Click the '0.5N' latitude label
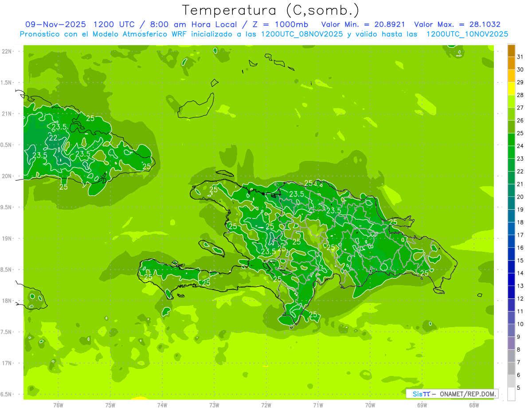The image size is (532, 411). [x=6, y=145]
